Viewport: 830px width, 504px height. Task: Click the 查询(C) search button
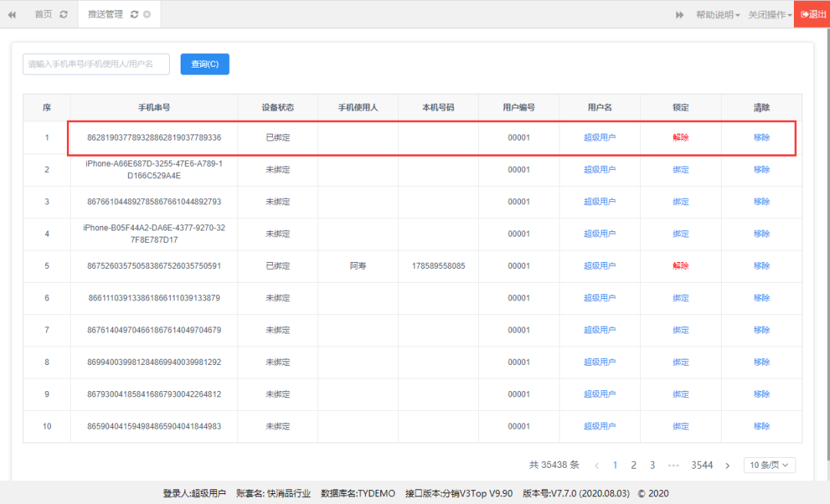pyautogui.click(x=205, y=64)
